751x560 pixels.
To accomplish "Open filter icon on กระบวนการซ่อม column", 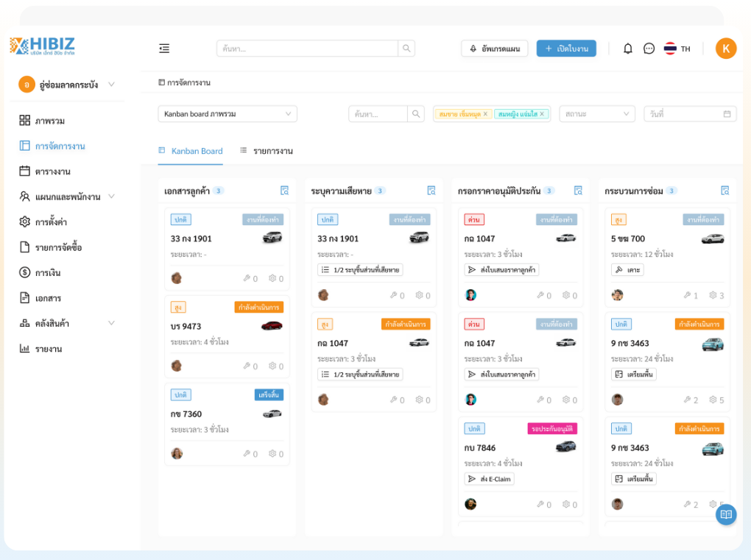I will point(725,191).
